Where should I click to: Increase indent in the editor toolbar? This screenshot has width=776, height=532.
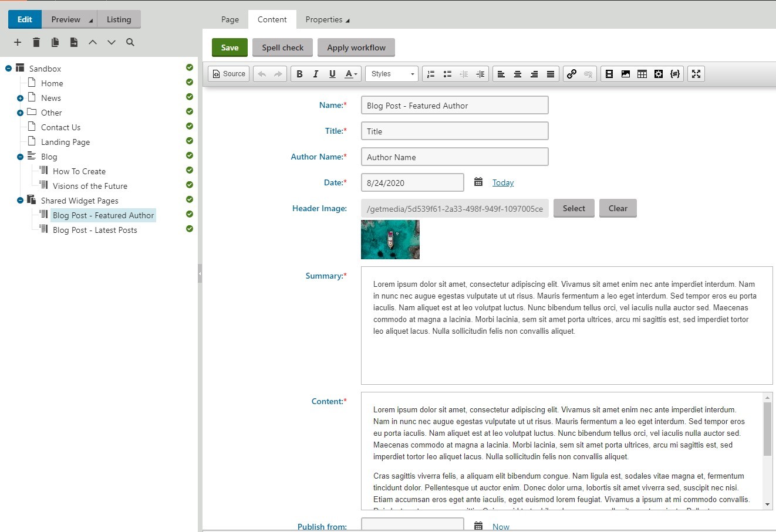[x=480, y=74]
